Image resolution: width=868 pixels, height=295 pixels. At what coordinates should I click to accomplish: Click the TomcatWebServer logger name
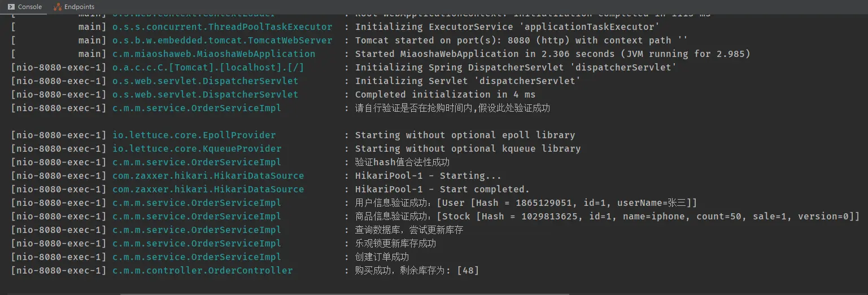[x=222, y=41]
